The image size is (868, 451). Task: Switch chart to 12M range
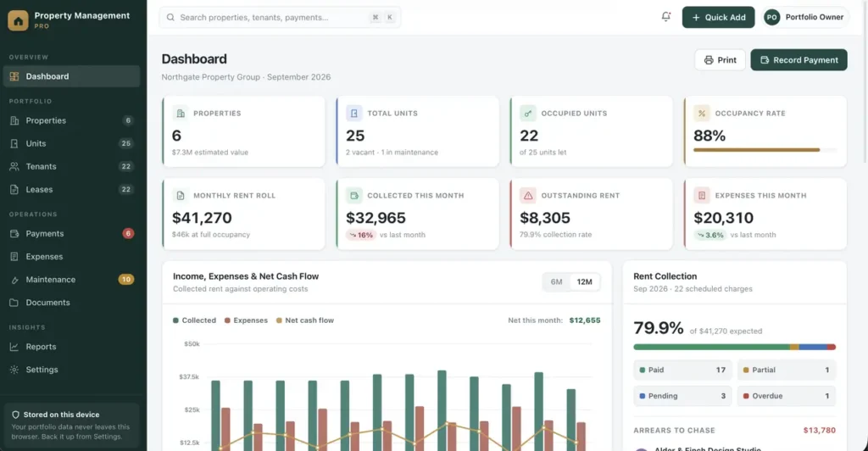tap(585, 281)
